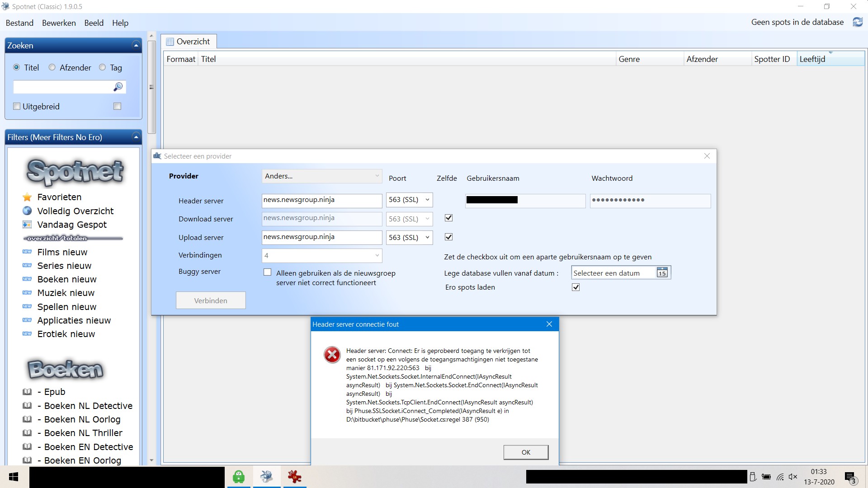
Task: Toggle the small checkbox right of Uitgebreid
Action: coord(118,106)
